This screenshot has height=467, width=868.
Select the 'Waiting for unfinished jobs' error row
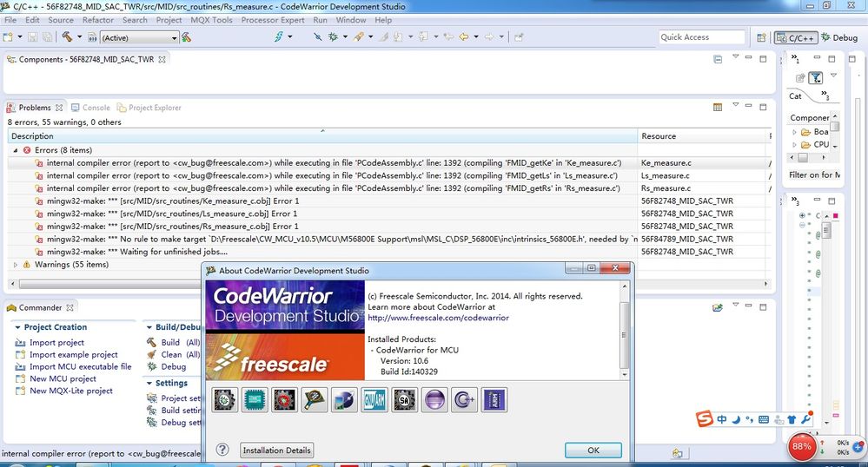388,252
